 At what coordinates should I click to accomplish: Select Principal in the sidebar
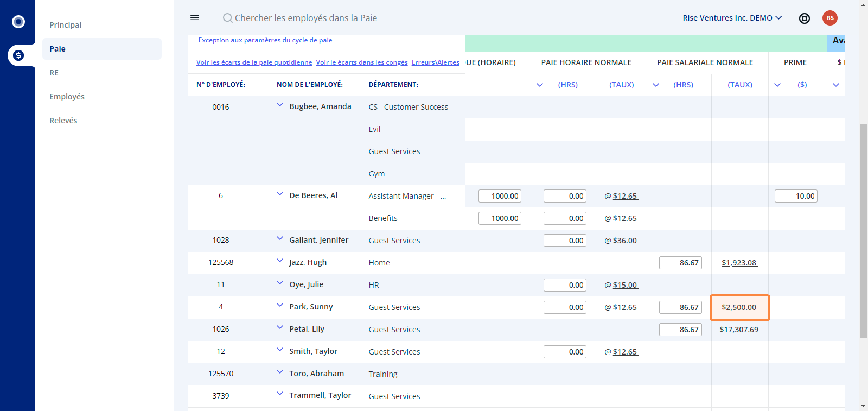pyautogui.click(x=65, y=25)
